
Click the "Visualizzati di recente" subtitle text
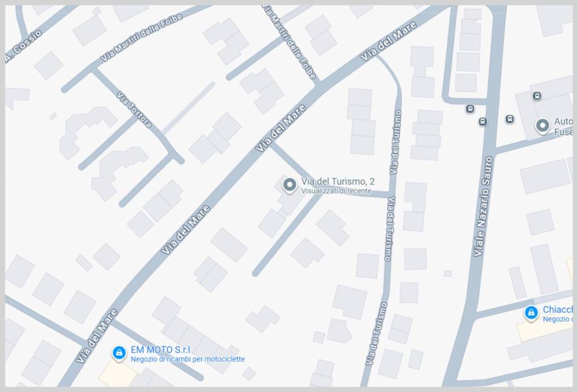[x=336, y=191]
